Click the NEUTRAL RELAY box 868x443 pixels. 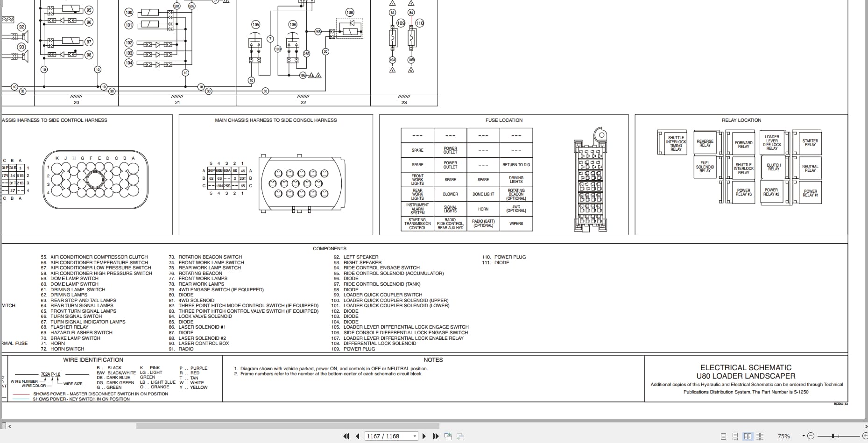[810, 168]
